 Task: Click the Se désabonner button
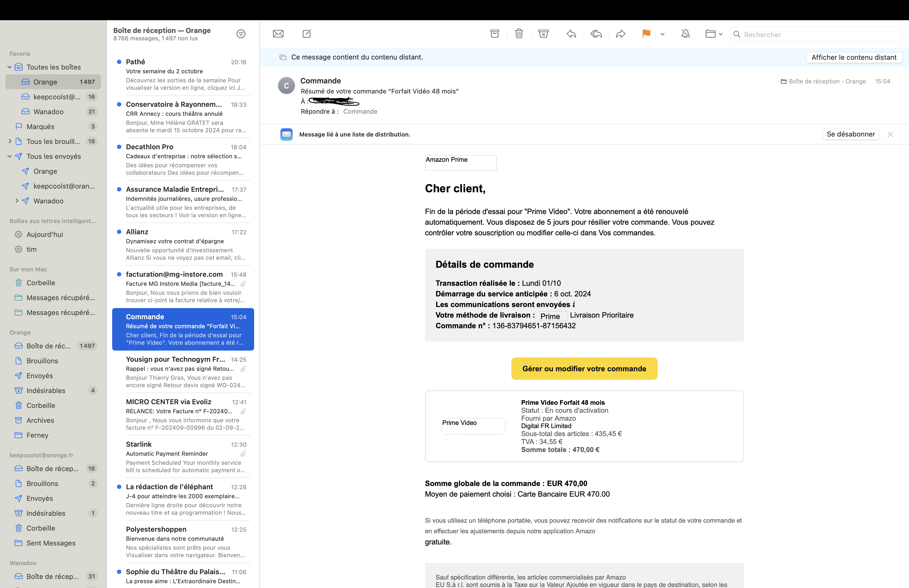tap(851, 134)
